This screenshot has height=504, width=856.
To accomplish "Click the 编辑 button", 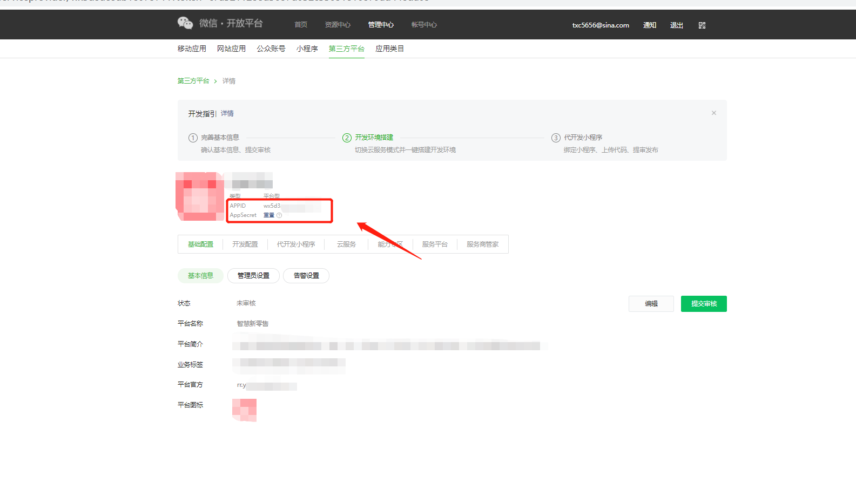I will [x=651, y=304].
